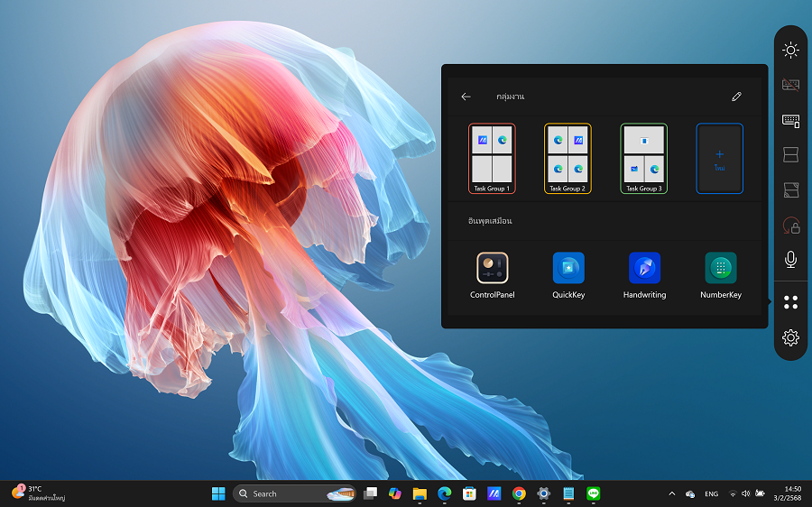Click the four-dot app launcher icon

790,302
